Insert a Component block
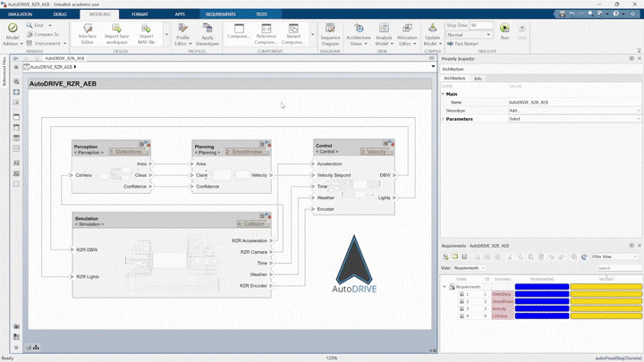This screenshot has width=644, height=362. point(239,31)
